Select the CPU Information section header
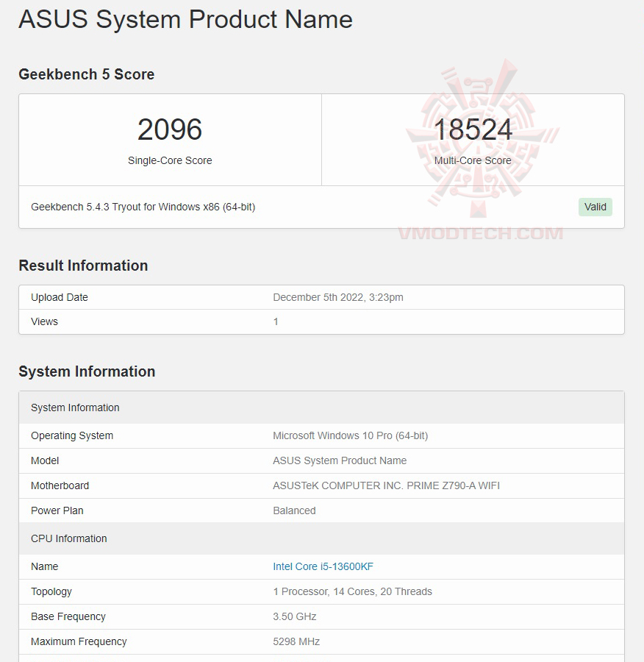The height and width of the screenshot is (662, 644). coord(68,538)
